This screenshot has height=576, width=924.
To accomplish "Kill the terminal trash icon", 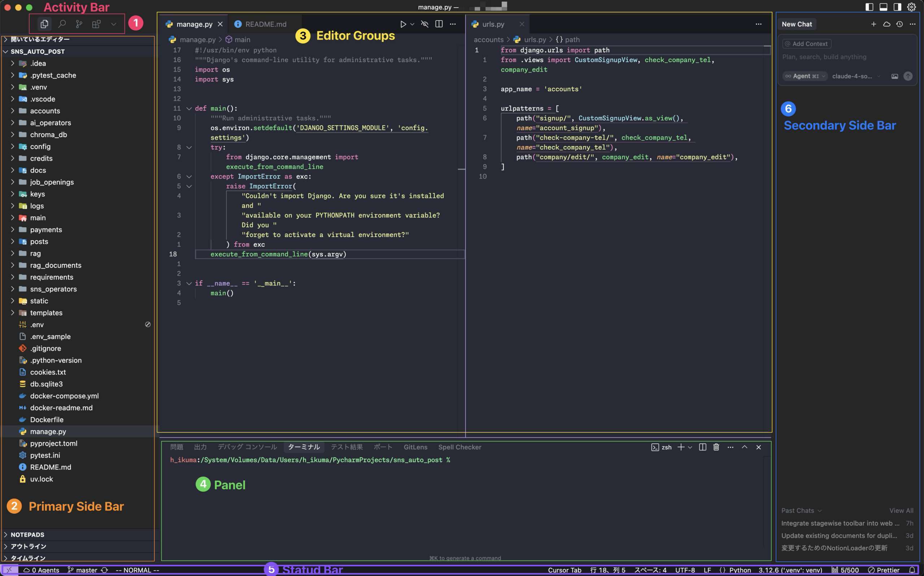I will [716, 447].
